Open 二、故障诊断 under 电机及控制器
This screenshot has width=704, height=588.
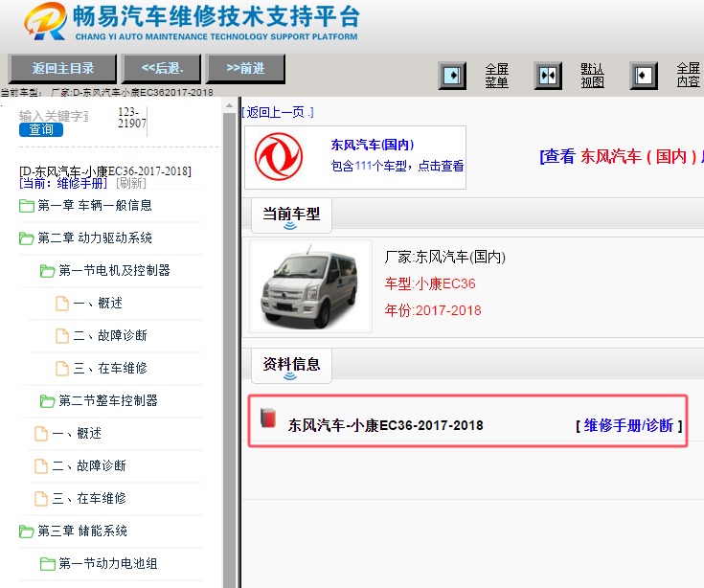pos(110,336)
